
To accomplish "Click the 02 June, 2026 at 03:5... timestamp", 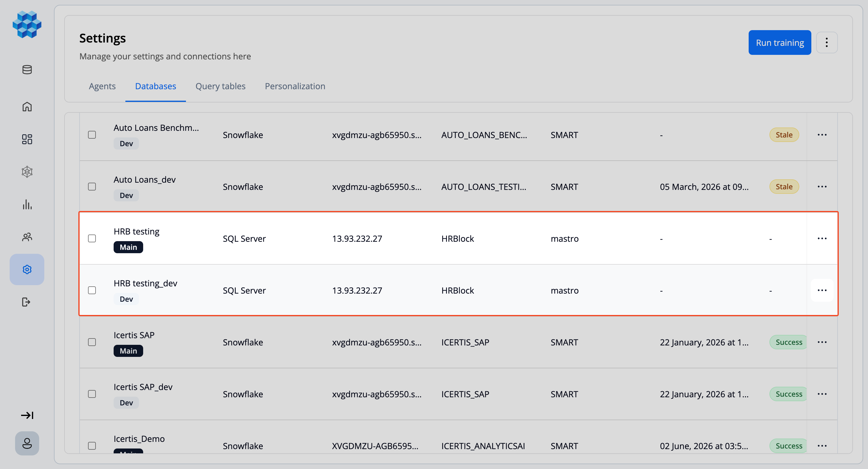I will coord(704,446).
